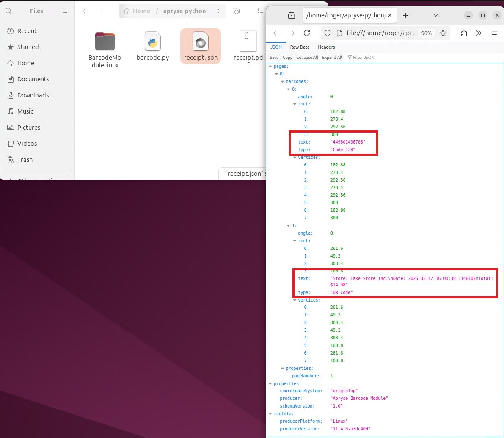504x438 pixels.
Task: Select the barcode.py file
Action: tap(153, 46)
